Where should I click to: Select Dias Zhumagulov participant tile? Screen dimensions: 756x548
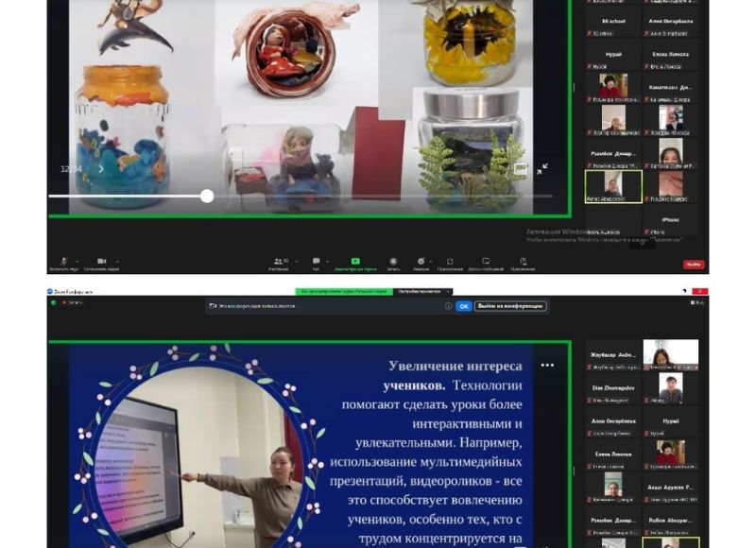point(614,389)
